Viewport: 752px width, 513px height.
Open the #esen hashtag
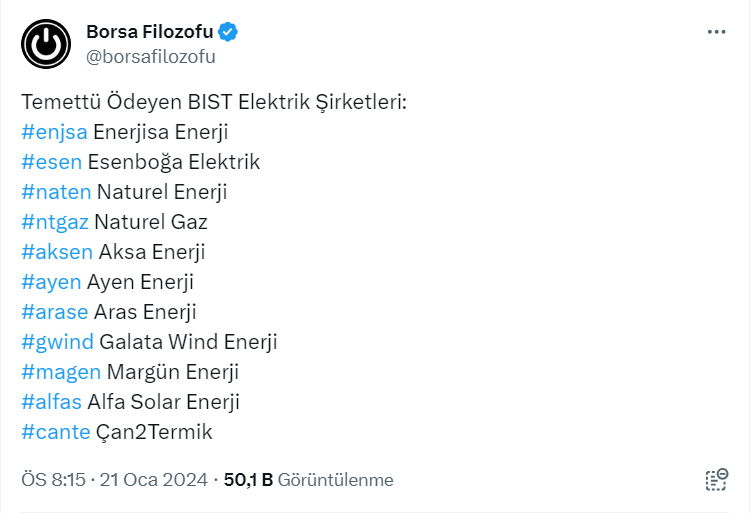coord(51,162)
